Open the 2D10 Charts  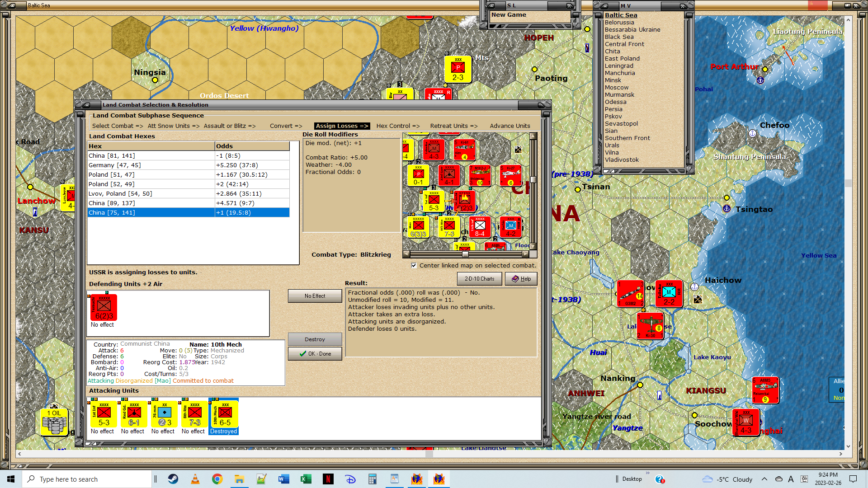click(480, 279)
